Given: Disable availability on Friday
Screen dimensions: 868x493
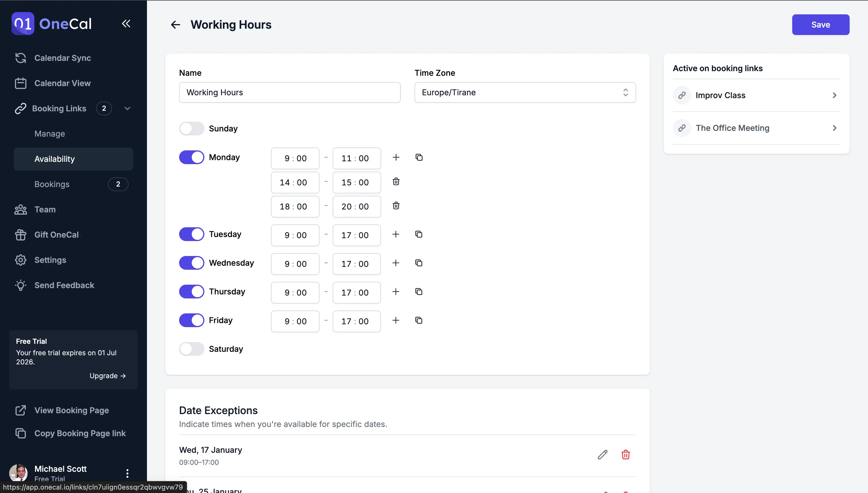Looking at the screenshot, I should point(191,320).
